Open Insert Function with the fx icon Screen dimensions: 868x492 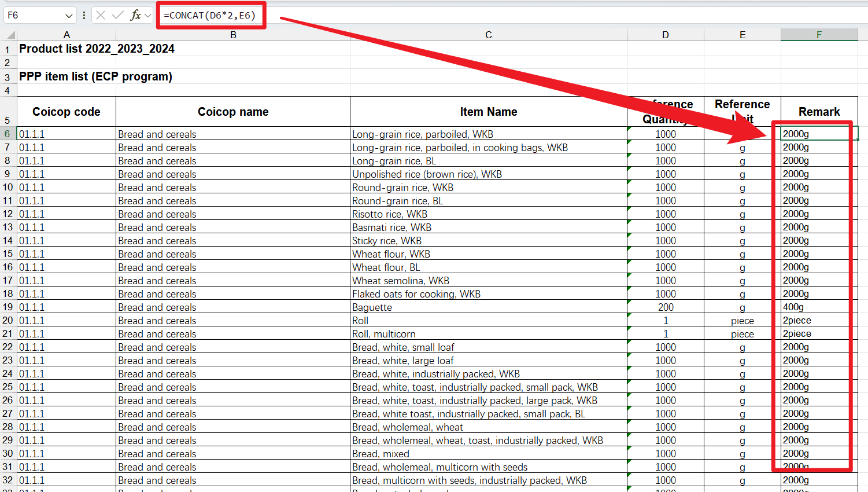tap(135, 15)
